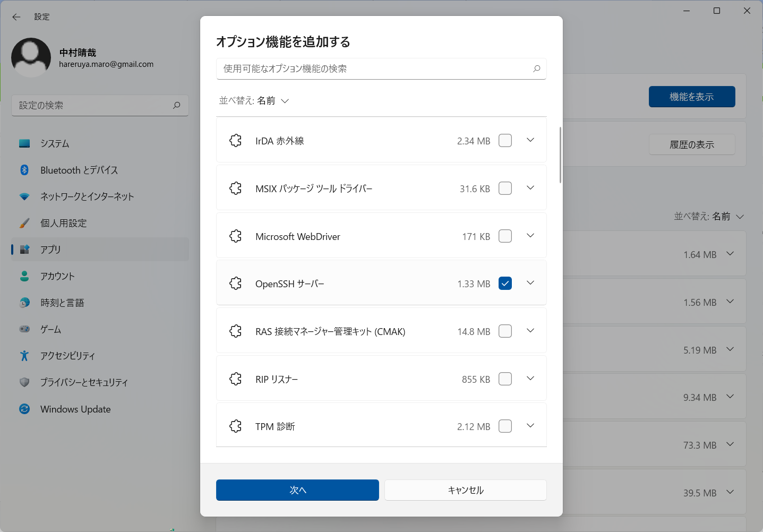Expand details for OpenSSH サーバー
This screenshot has width=763, height=532.
pos(530,283)
